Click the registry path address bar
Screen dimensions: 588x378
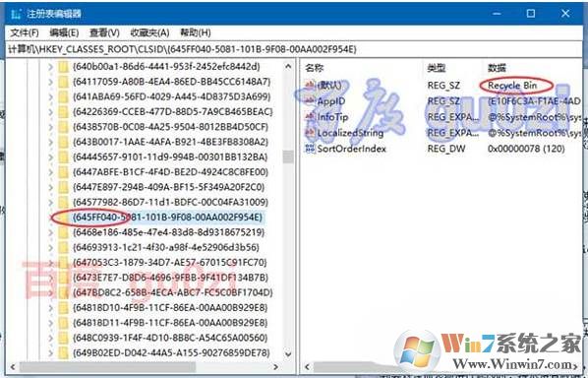tap(294, 49)
